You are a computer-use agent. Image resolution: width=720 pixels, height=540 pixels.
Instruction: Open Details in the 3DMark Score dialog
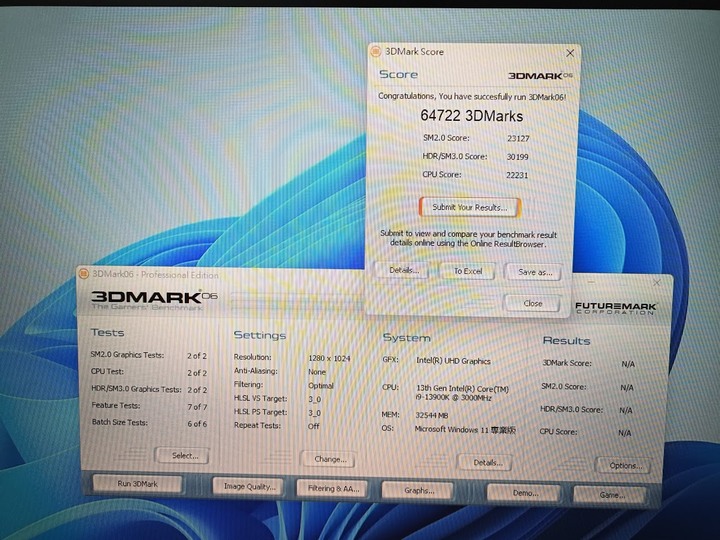403,270
